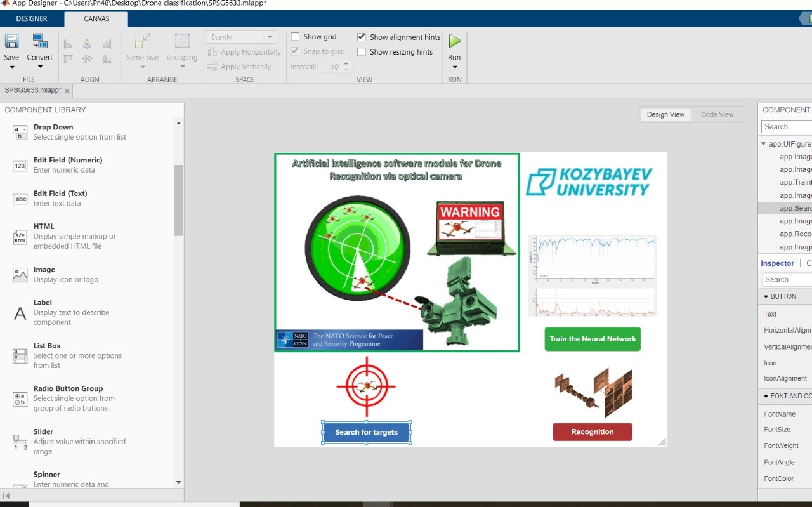This screenshot has width=812, height=507.
Task: Enable Show resizing hints checkbox
Action: point(362,52)
